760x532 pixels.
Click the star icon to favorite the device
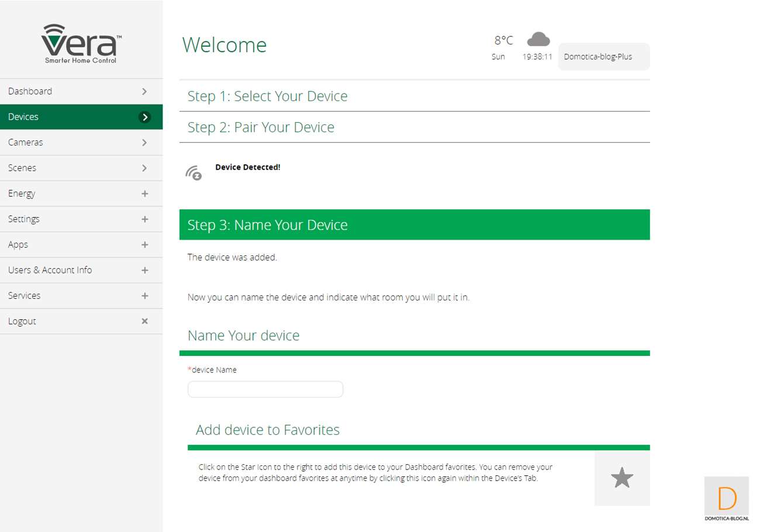point(621,478)
